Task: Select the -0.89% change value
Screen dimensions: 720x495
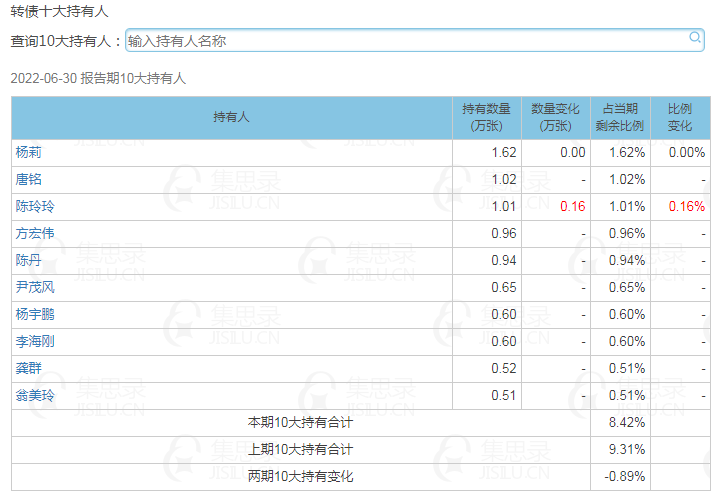Action: (x=624, y=477)
